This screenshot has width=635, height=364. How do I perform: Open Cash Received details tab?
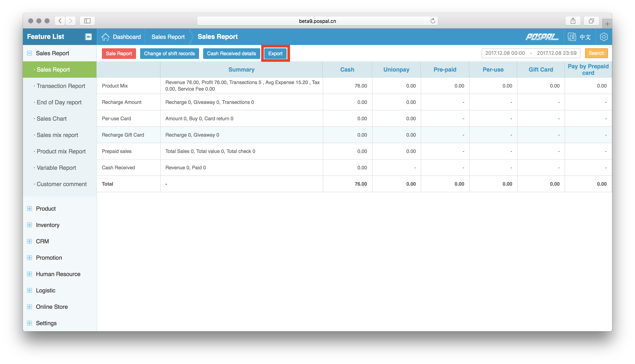231,54
